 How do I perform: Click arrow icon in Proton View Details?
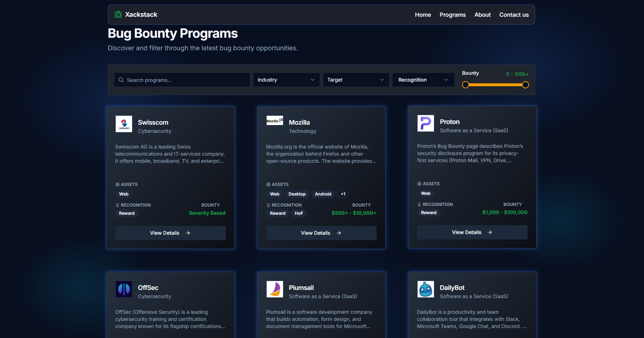(x=490, y=232)
